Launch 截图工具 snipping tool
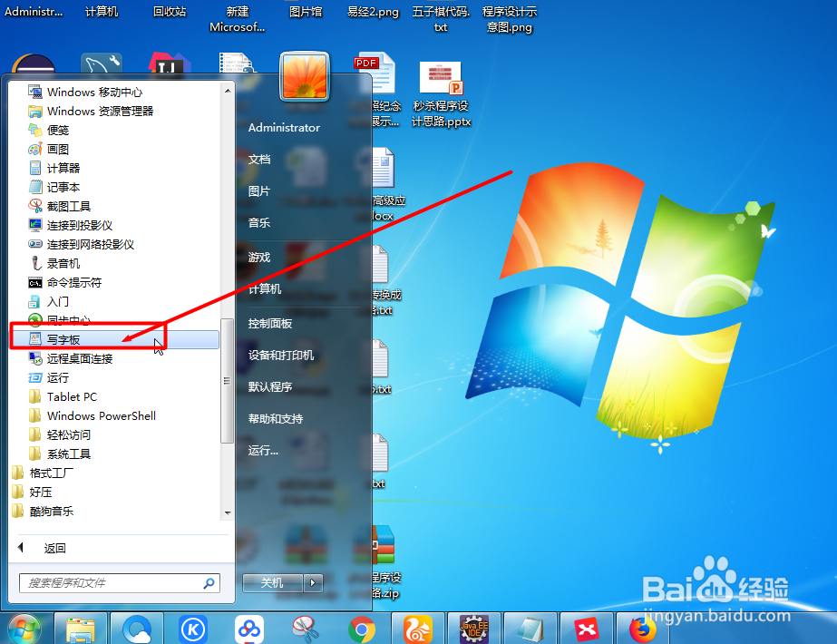Viewport: 837px width, 644px height. click(60, 206)
